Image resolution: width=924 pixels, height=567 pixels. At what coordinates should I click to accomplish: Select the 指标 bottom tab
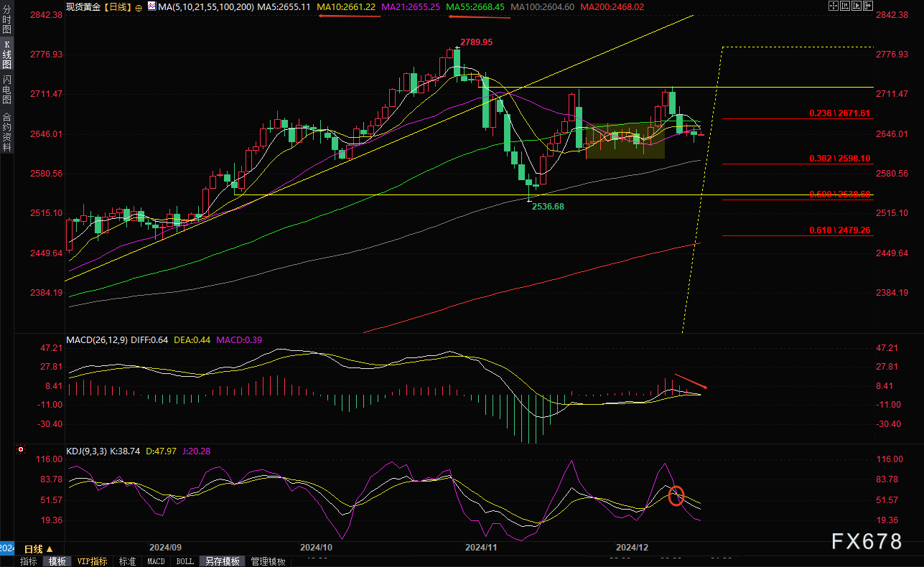point(29,561)
